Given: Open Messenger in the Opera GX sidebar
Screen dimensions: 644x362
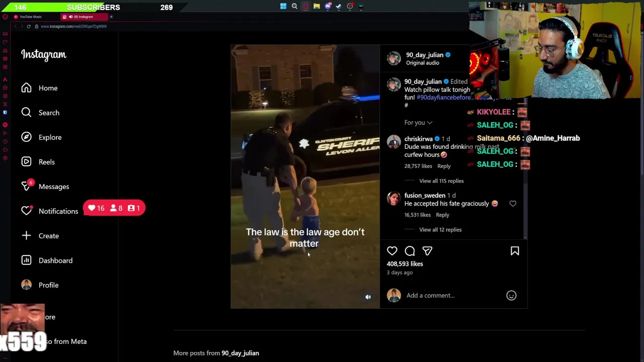Looking at the screenshot, I should [5, 87].
